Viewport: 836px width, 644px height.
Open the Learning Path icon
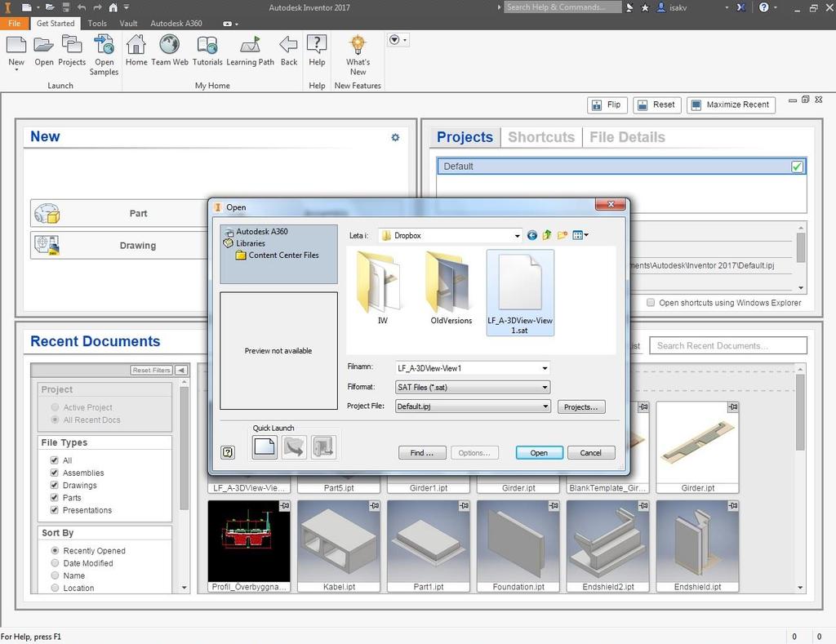(250, 46)
